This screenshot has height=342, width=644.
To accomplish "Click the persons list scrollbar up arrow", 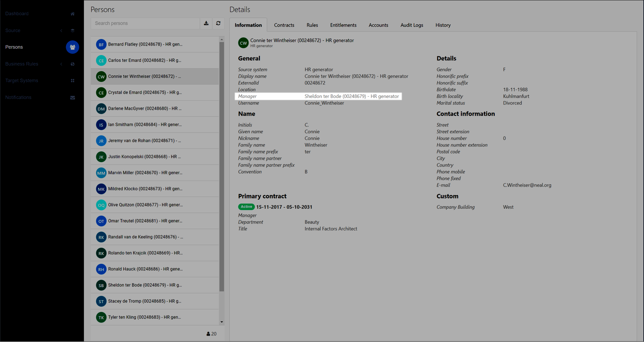I will [222, 40].
